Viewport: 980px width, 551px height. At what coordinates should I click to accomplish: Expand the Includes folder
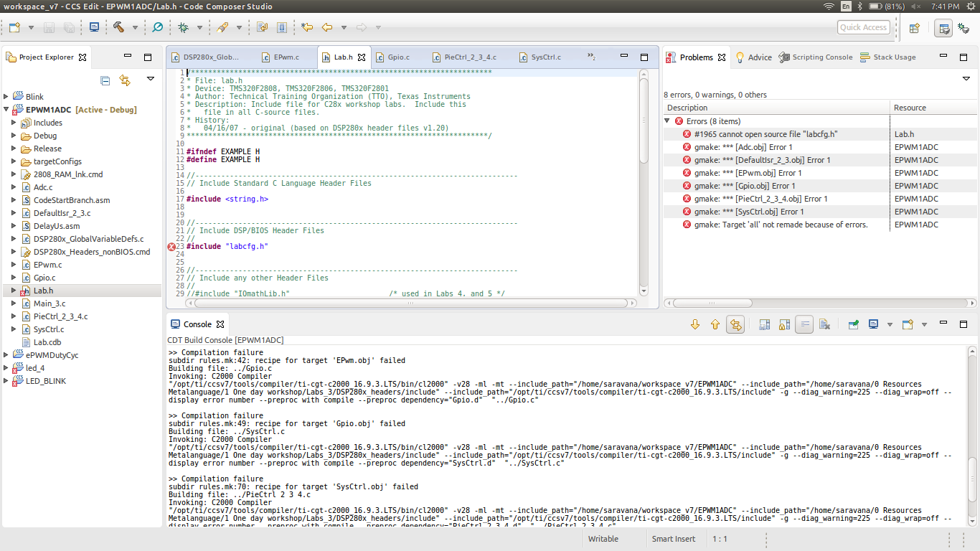coord(14,123)
